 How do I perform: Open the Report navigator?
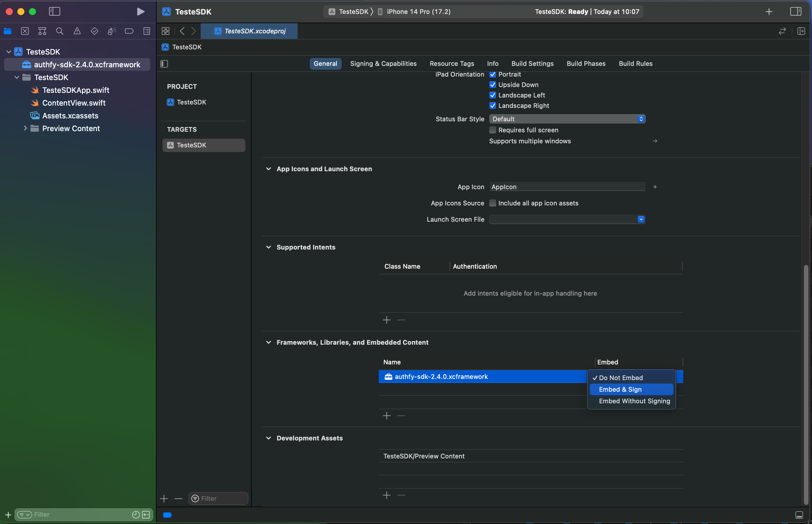tap(146, 31)
